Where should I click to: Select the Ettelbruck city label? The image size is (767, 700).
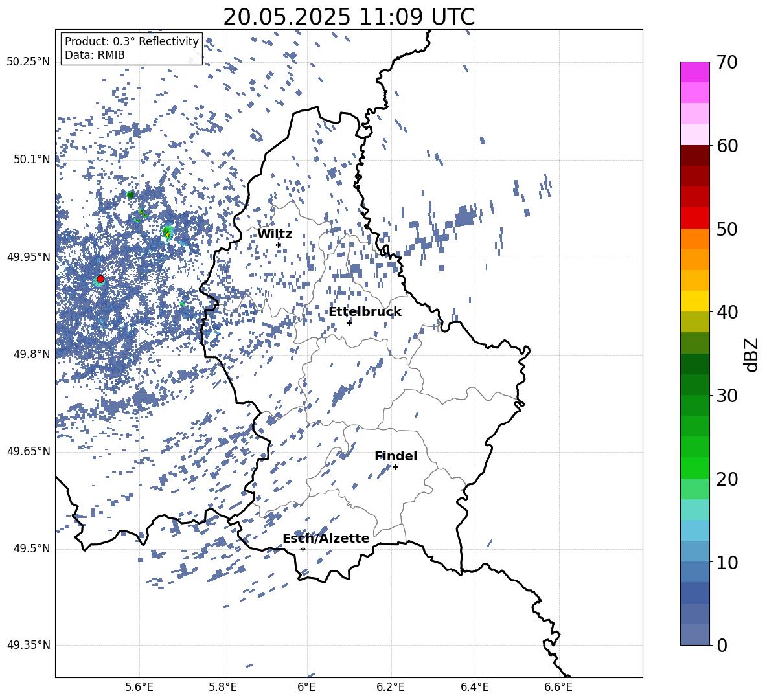[x=365, y=312]
